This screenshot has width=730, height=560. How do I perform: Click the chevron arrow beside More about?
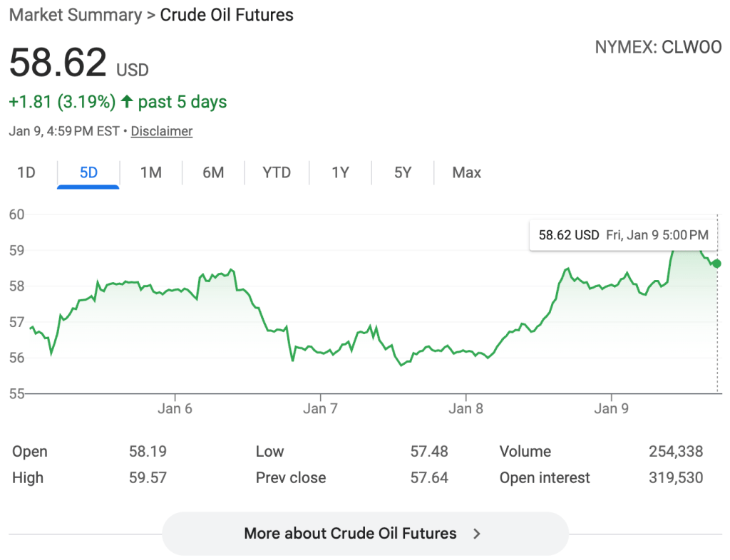[x=477, y=534]
